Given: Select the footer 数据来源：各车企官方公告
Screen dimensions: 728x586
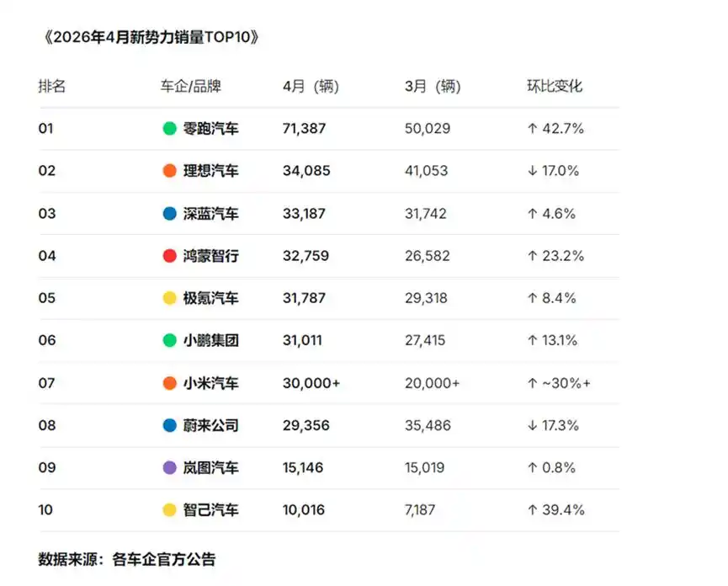Looking at the screenshot, I should (x=127, y=559).
